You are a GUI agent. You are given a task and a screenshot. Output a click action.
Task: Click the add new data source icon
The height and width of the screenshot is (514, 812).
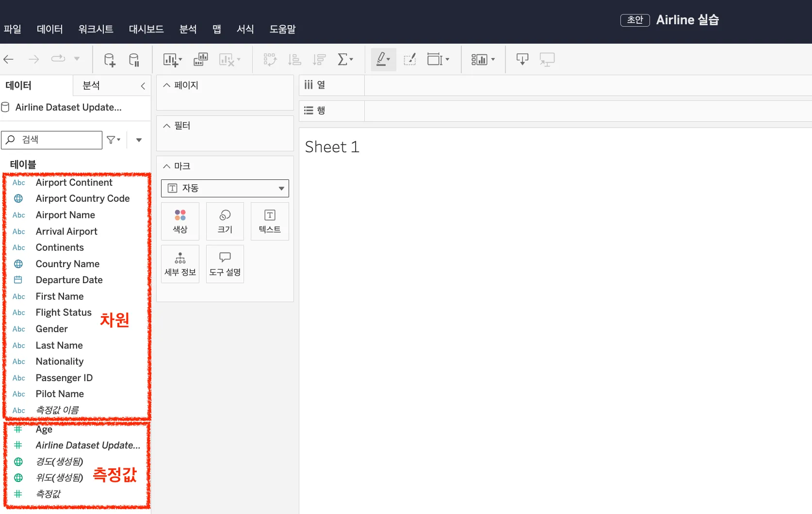click(110, 60)
